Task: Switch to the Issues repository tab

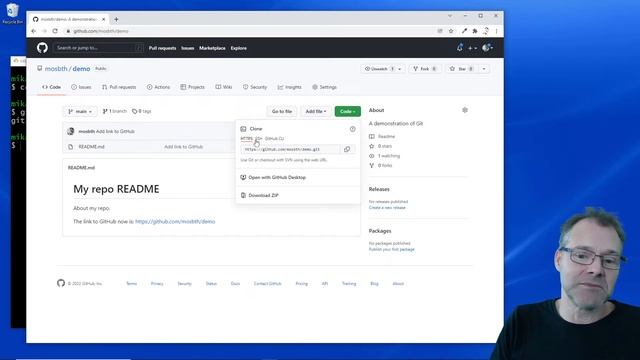Action: (81, 87)
